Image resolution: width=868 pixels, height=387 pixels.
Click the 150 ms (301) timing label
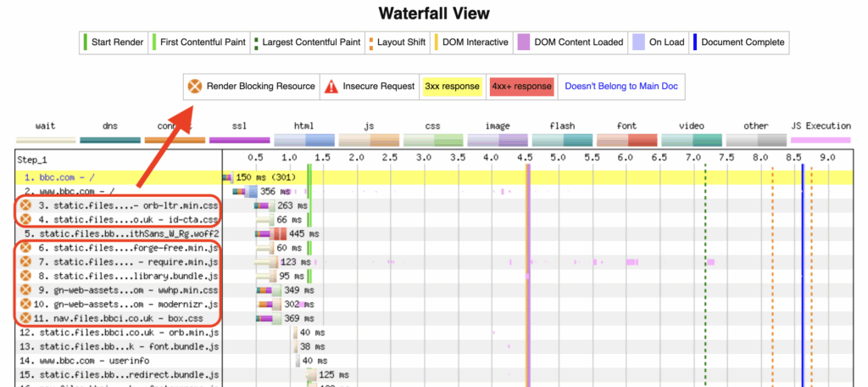tap(266, 177)
